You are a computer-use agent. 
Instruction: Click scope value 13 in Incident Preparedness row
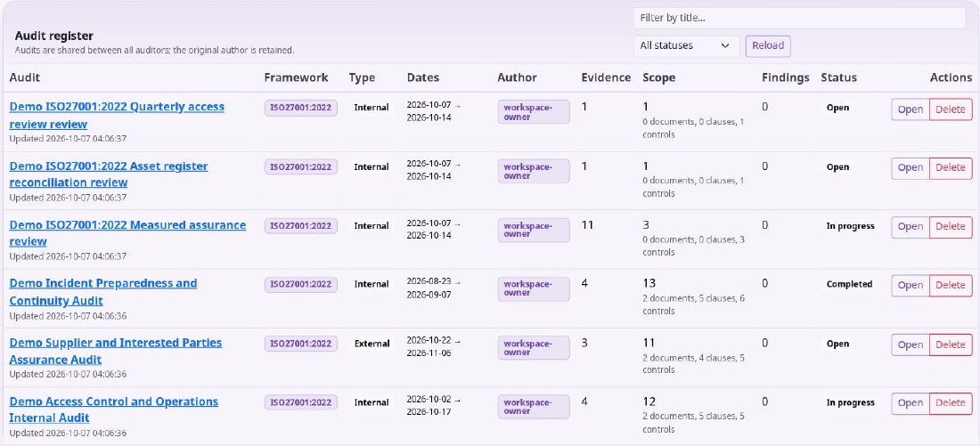pos(649,284)
